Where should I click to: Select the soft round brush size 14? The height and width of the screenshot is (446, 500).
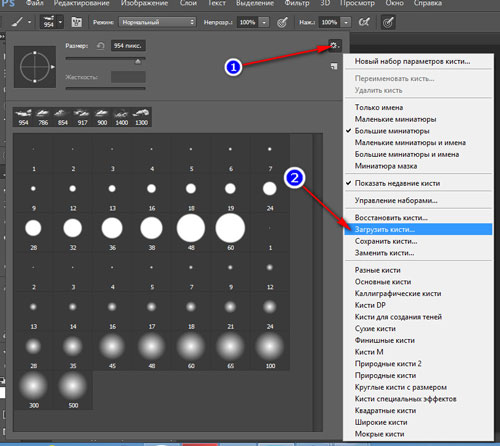pos(73,312)
